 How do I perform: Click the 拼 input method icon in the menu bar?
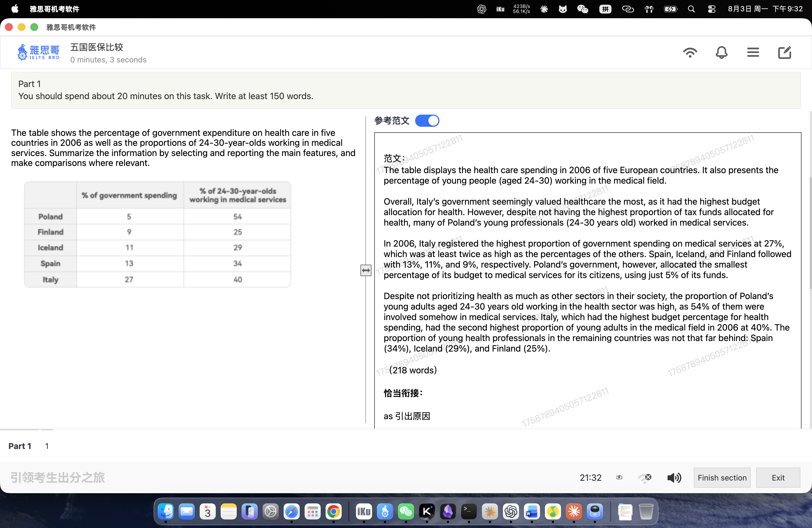tap(605, 9)
